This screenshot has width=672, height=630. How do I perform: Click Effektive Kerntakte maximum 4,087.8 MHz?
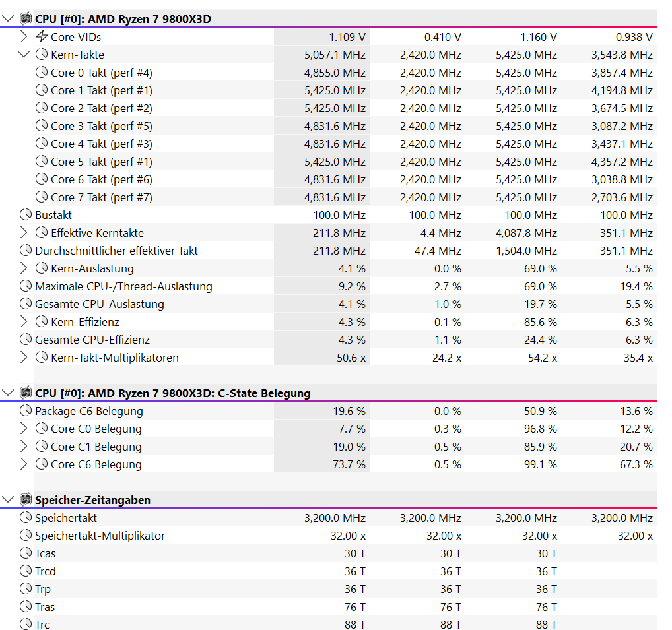(526, 233)
